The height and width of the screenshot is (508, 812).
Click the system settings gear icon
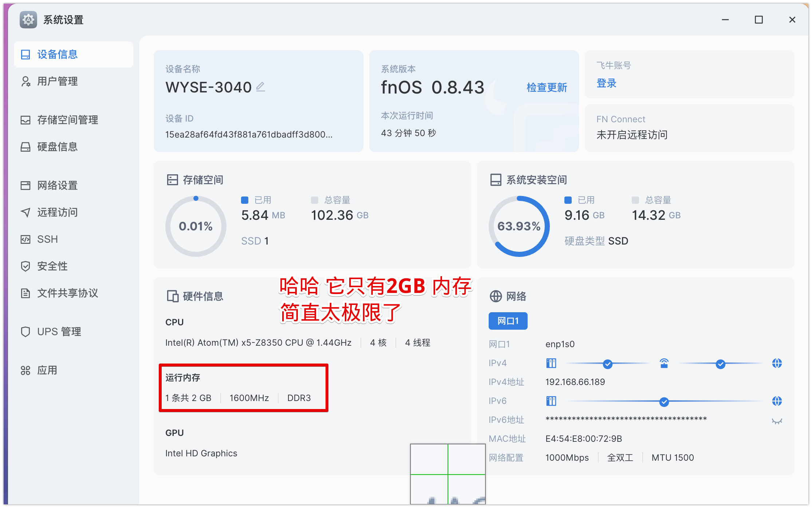pos(28,20)
